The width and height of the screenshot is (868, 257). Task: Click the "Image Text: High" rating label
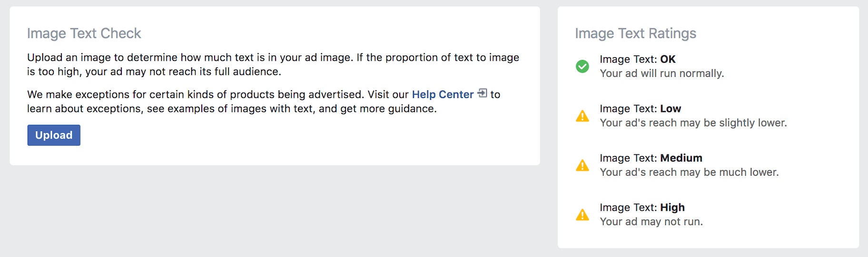(642, 208)
